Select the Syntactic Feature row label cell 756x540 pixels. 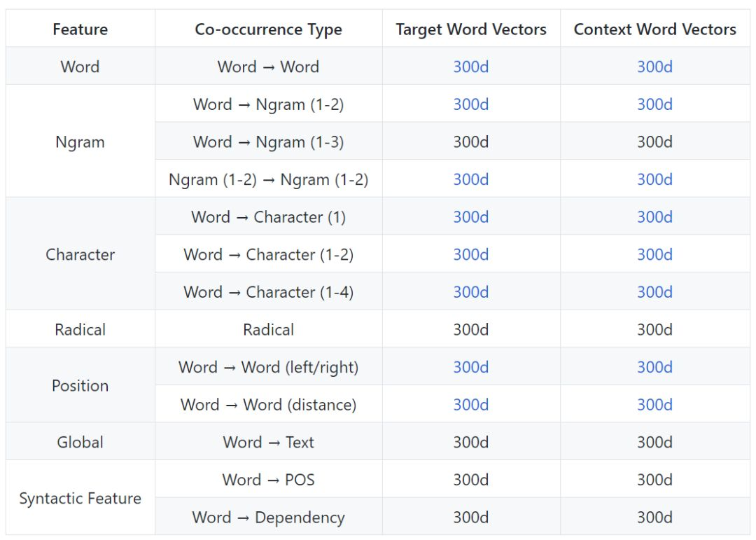[80, 499]
